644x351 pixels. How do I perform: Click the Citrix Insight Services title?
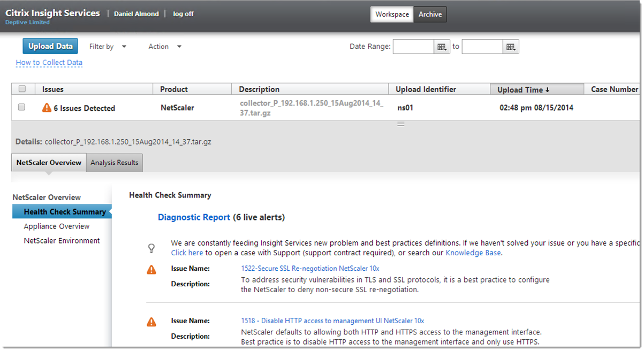[x=52, y=13]
